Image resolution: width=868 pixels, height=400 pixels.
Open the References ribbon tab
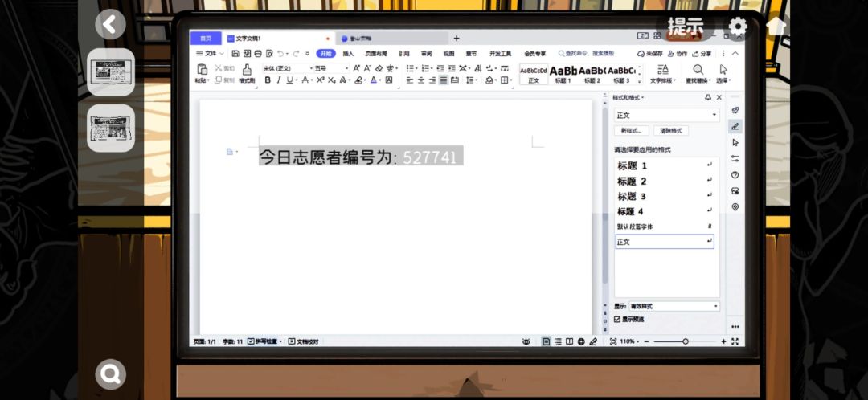[403, 54]
